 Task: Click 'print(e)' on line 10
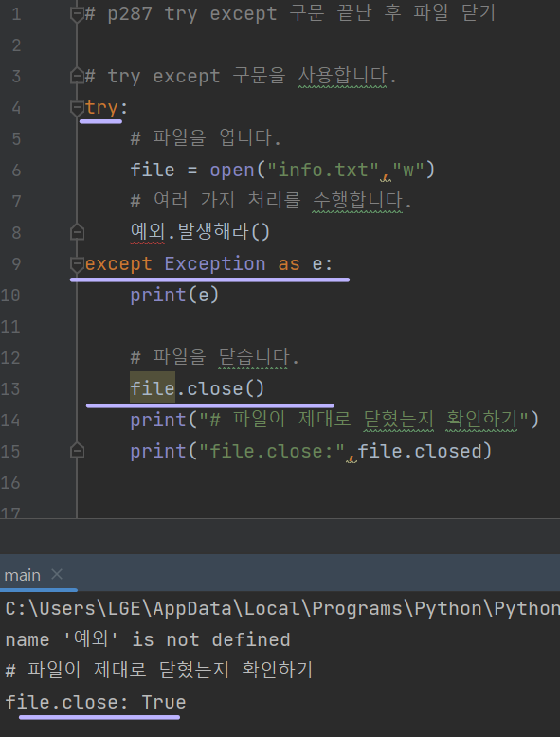(x=174, y=296)
